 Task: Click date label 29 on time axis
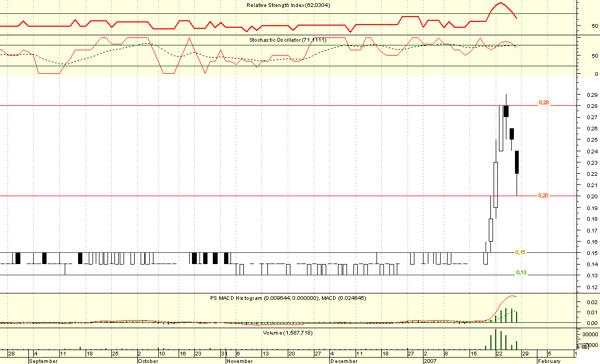pyautogui.click(x=525, y=354)
